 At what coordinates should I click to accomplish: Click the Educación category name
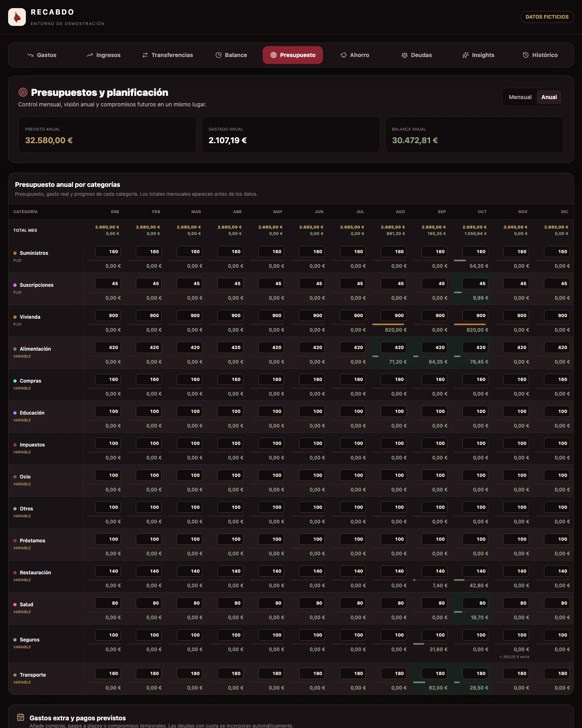pos(32,413)
